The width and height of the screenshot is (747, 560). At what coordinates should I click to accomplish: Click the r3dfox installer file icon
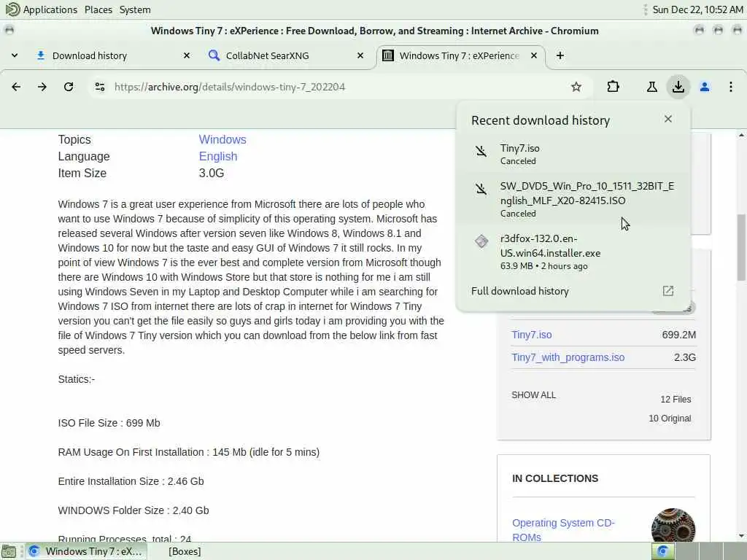coord(481,241)
